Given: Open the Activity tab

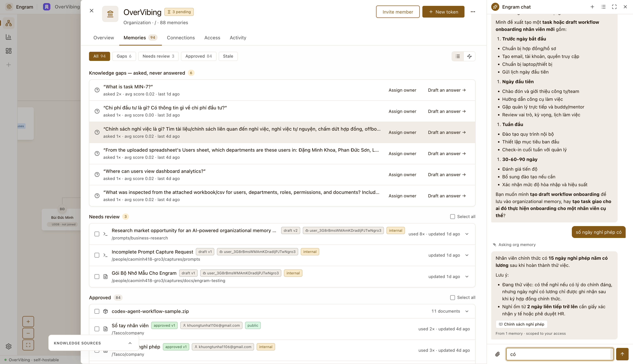Looking at the screenshot, I should tap(238, 38).
